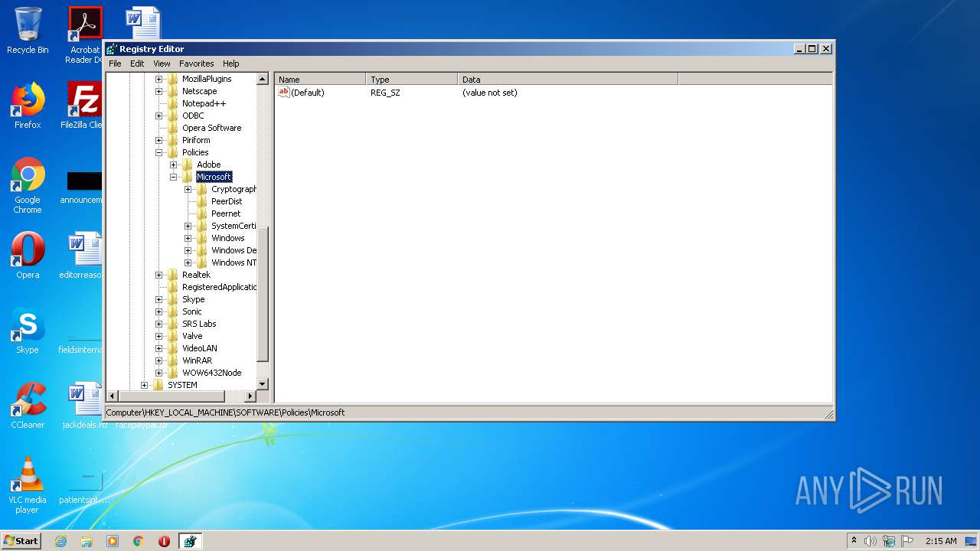Click the taskbar clock showing 2:15 AM
The image size is (980, 551).
(x=941, y=541)
